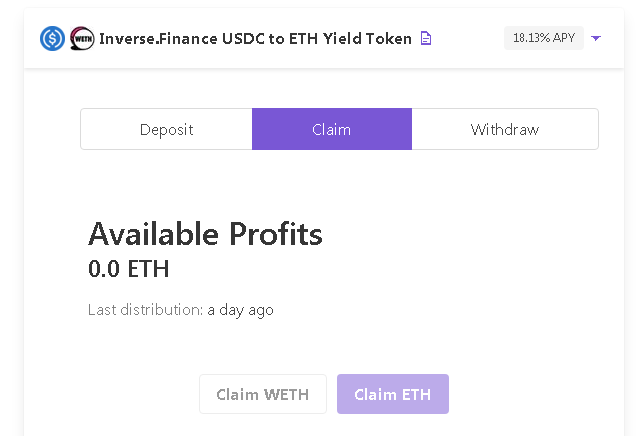Click the word 'Profits' in heading
Screen dimensions: 644x436
(276, 234)
